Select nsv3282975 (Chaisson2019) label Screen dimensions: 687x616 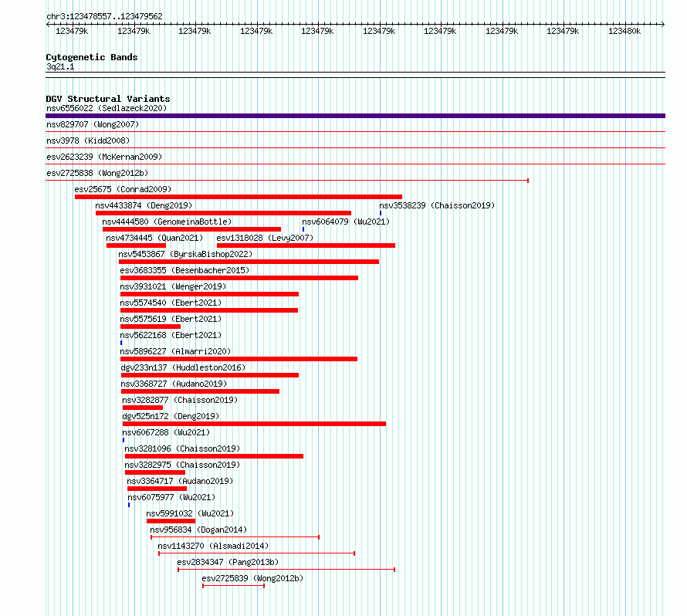(182, 465)
